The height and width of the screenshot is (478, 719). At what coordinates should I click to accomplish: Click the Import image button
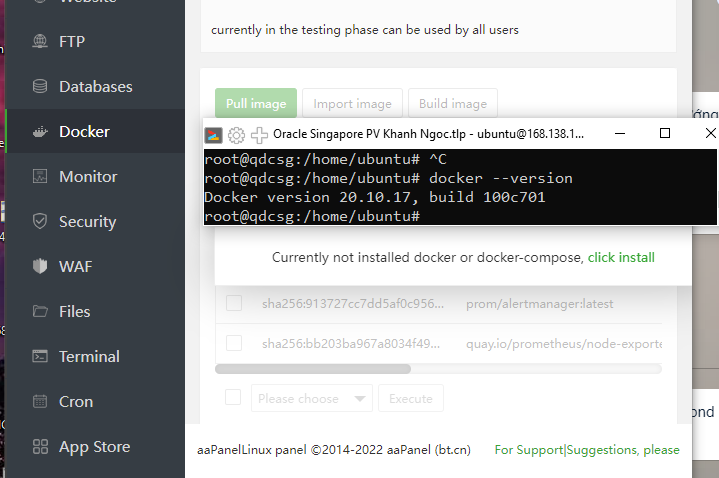pos(353,104)
